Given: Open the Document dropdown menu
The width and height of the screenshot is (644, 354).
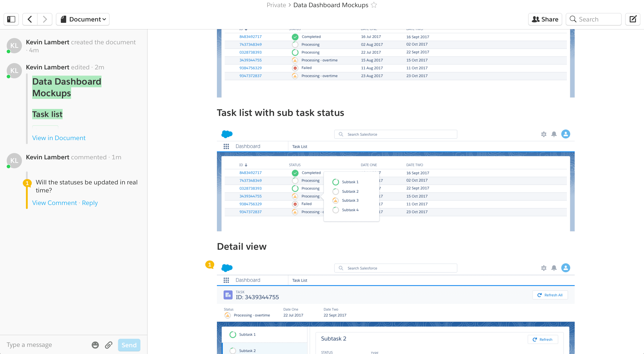Looking at the screenshot, I should (x=83, y=19).
